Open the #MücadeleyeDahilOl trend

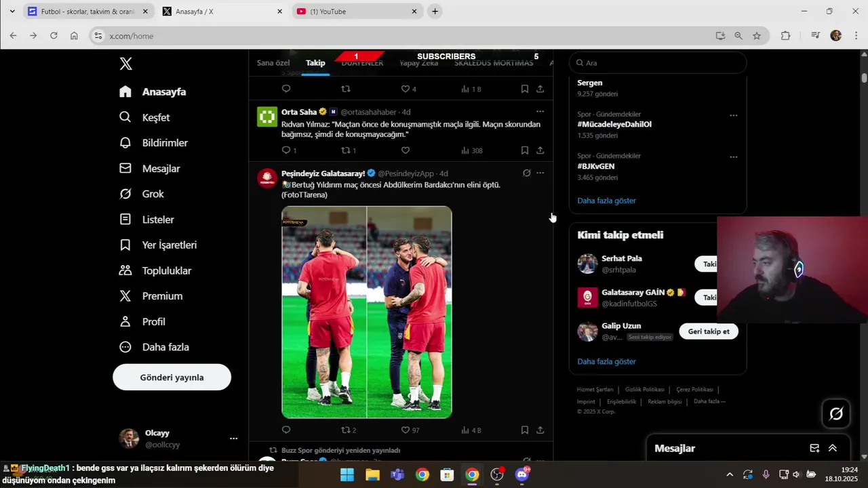click(x=614, y=125)
